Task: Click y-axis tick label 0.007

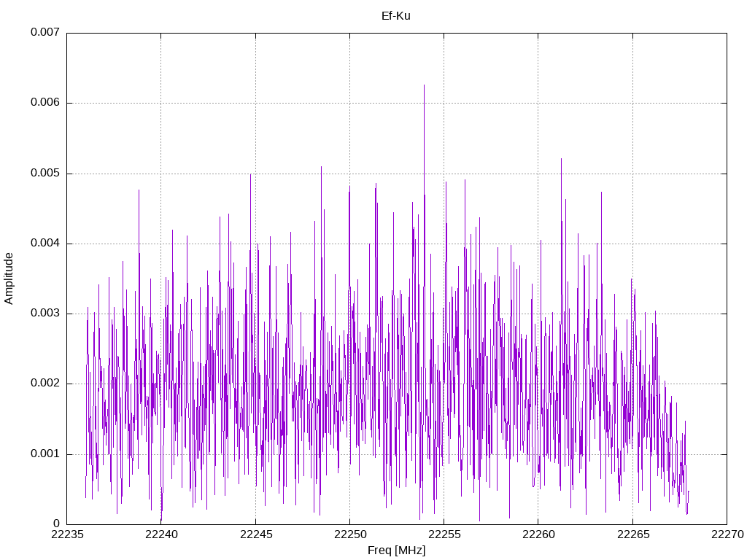Action: pos(45,32)
